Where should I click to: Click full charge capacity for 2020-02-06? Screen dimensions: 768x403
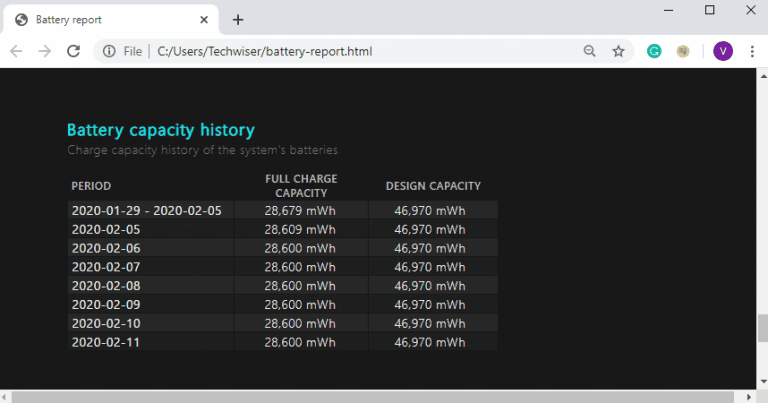(x=300, y=248)
